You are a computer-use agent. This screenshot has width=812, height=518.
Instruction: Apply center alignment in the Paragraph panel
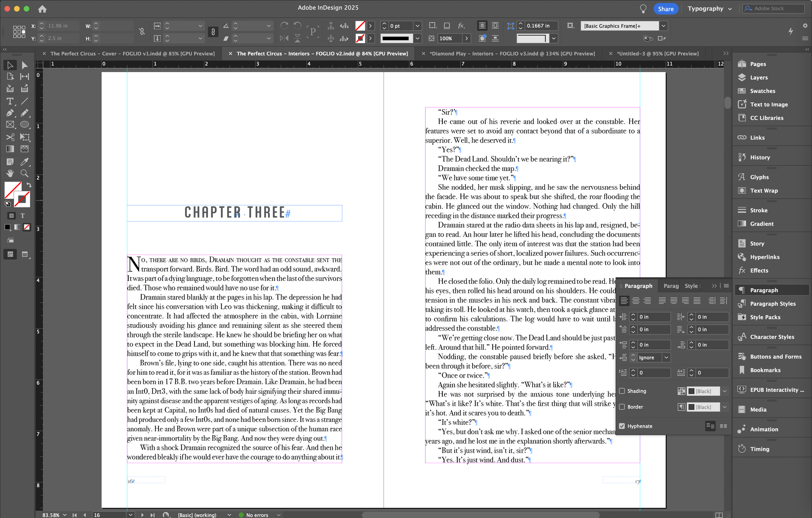(x=636, y=300)
